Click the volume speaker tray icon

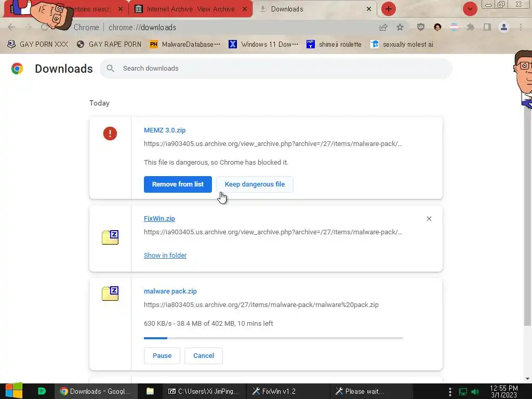pyautogui.click(x=476, y=392)
